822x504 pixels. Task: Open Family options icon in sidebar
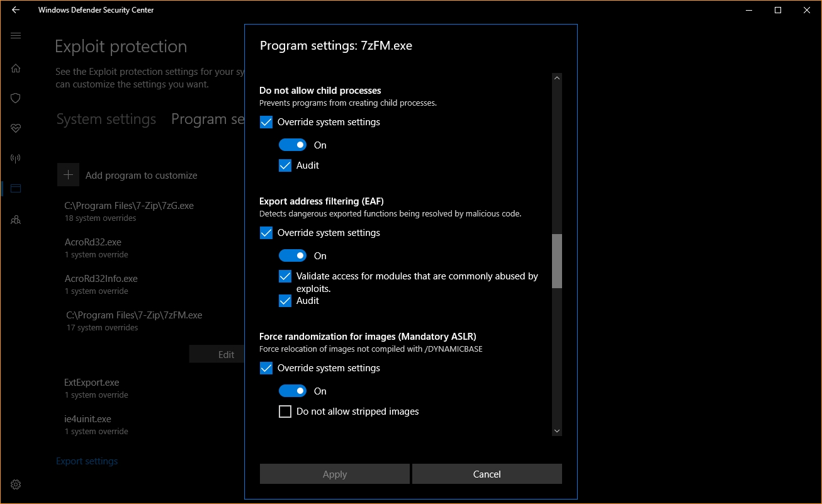pos(16,220)
